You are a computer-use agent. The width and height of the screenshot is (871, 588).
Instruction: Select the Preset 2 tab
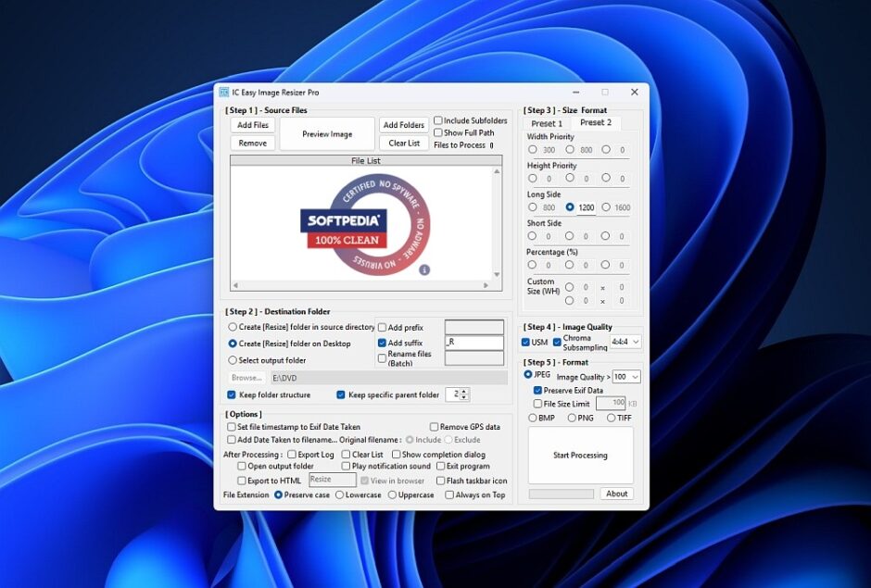coord(595,122)
